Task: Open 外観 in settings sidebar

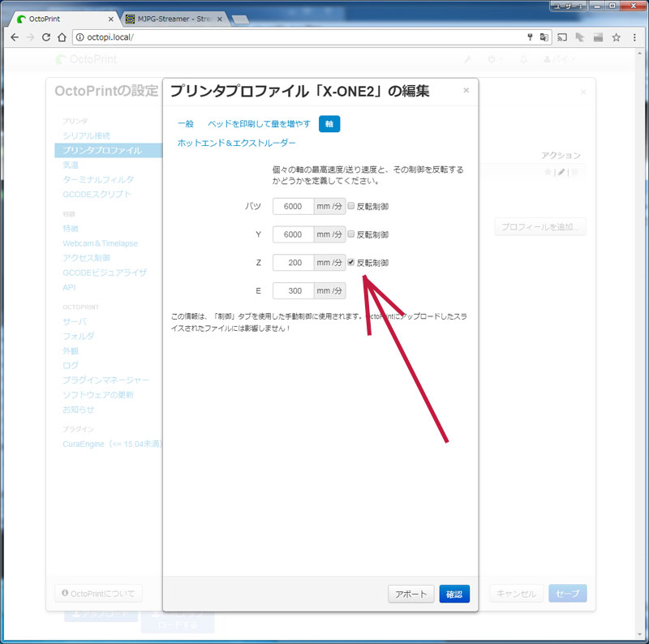Action: coord(71,350)
